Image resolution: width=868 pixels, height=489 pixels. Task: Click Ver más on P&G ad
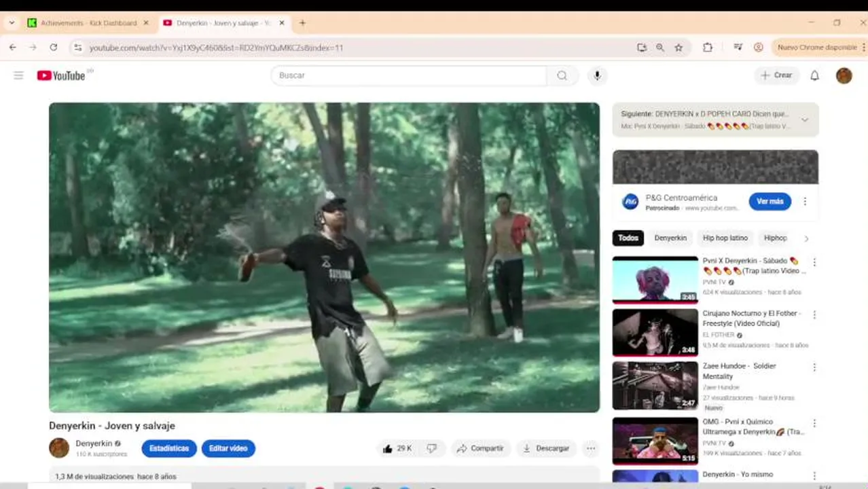click(770, 202)
